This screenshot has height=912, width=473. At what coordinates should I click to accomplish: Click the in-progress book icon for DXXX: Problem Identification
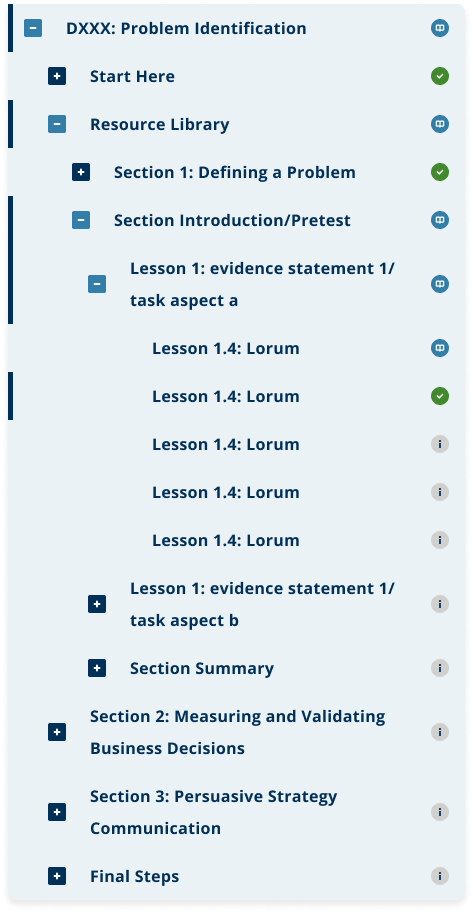[440, 28]
